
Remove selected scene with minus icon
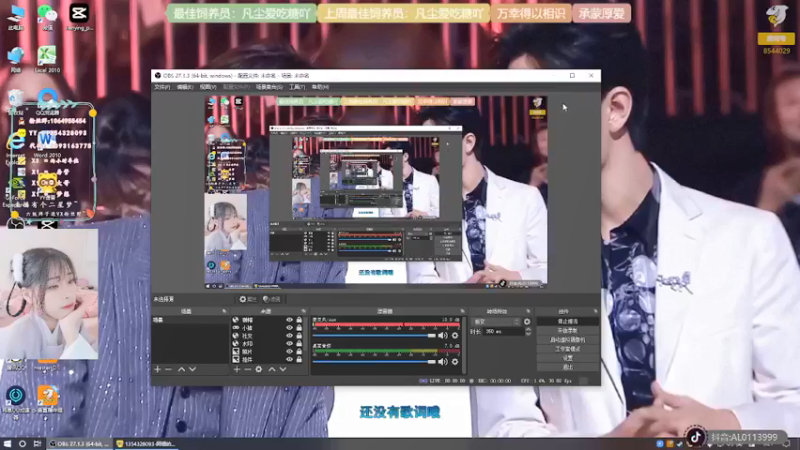click(168, 369)
